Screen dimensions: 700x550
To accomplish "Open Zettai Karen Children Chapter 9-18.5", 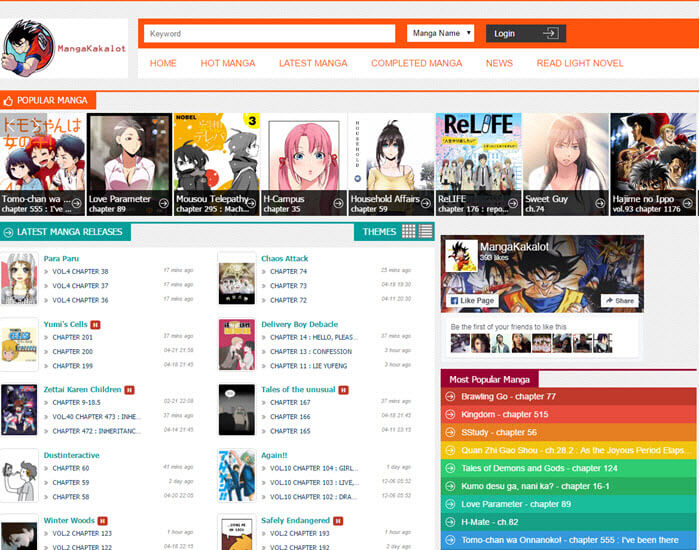I will 76,402.
